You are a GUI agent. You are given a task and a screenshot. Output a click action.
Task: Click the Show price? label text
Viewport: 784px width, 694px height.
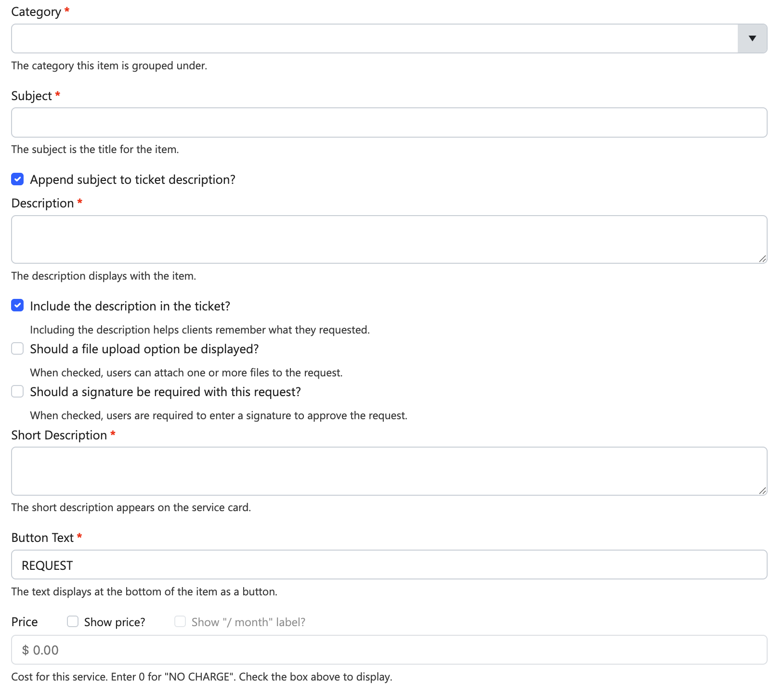point(115,622)
